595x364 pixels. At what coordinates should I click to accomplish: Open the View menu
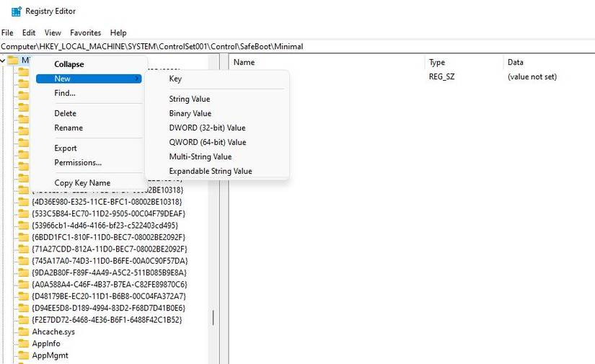(x=53, y=32)
